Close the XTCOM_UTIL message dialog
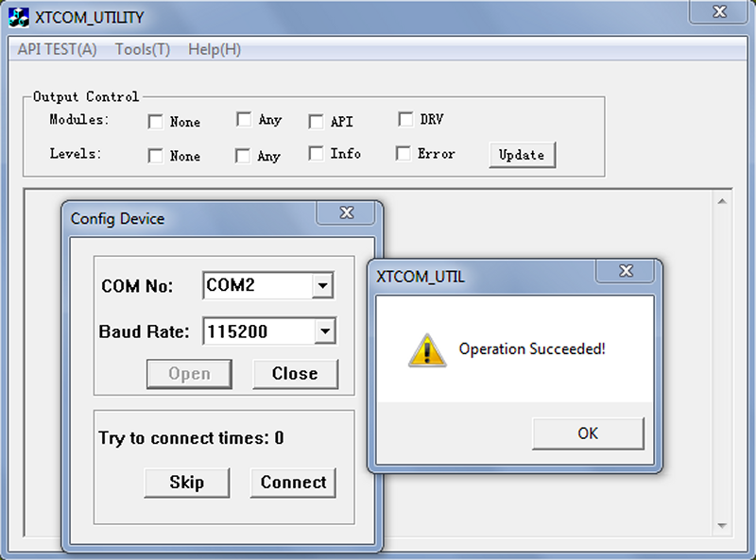 (x=626, y=271)
